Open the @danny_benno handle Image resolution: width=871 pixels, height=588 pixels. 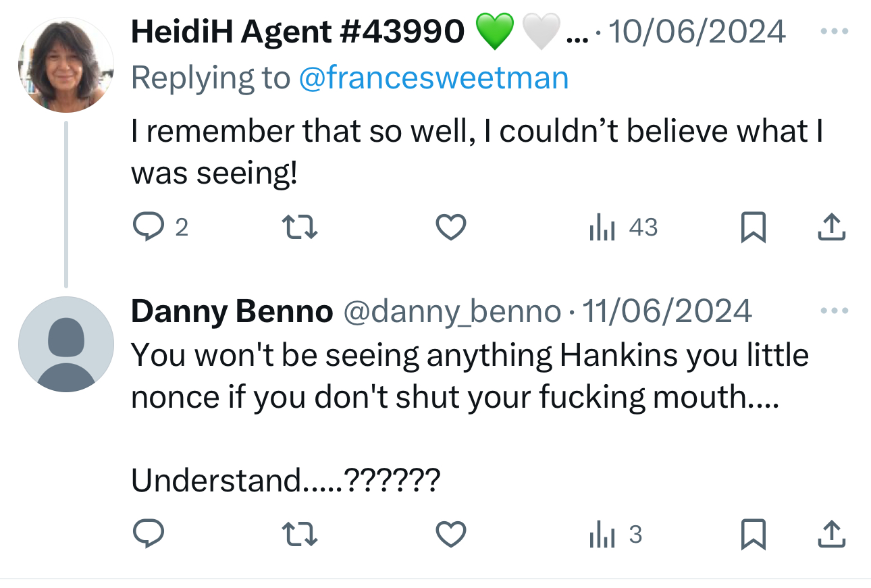click(x=452, y=311)
